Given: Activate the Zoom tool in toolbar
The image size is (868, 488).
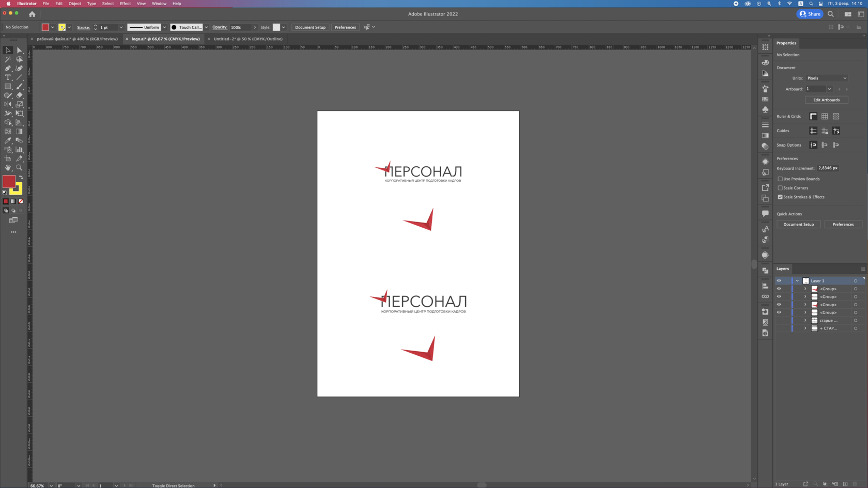Looking at the screenshot, I should tap(20, 167).
